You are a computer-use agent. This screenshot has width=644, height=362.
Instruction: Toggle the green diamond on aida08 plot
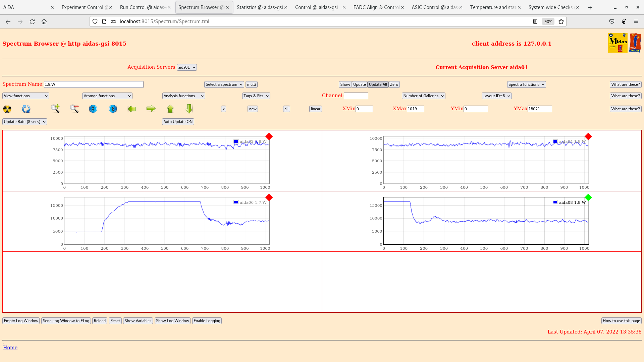pyautogui.click(x=588, y=197)
